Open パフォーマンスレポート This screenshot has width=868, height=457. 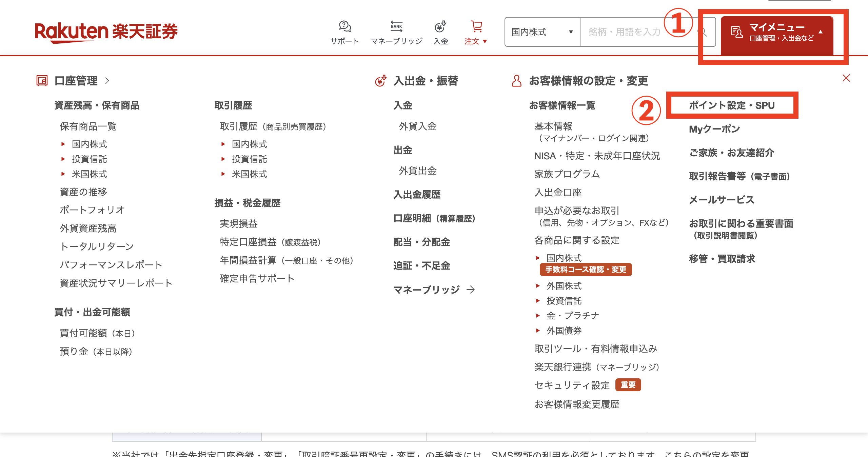click(x=111, y=265)
